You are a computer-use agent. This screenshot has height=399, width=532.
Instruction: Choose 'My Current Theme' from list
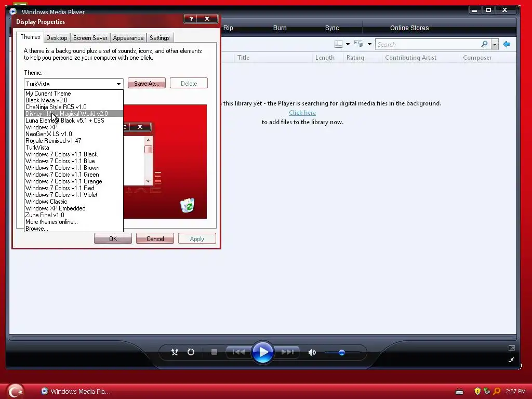[x=74, y=94]
